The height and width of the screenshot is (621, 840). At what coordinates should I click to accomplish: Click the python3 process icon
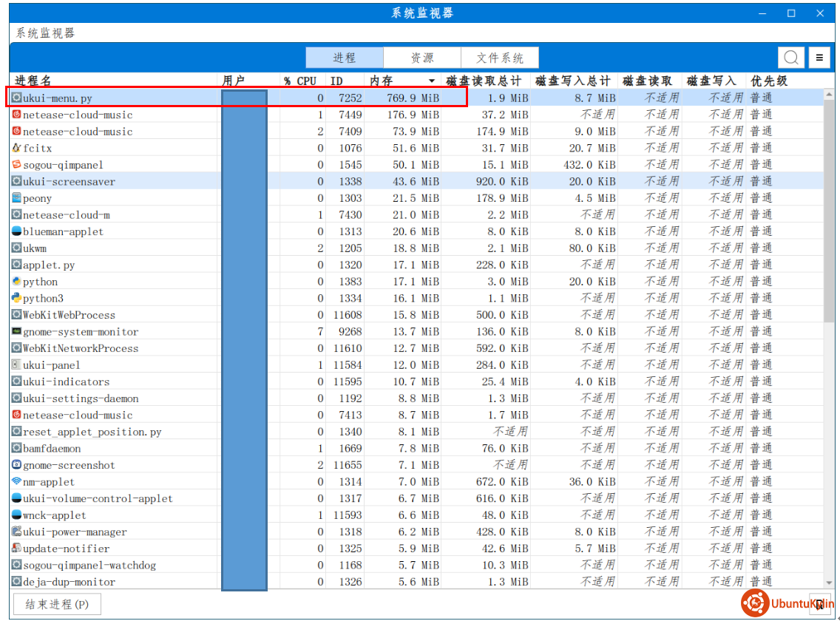click(16, 297)
